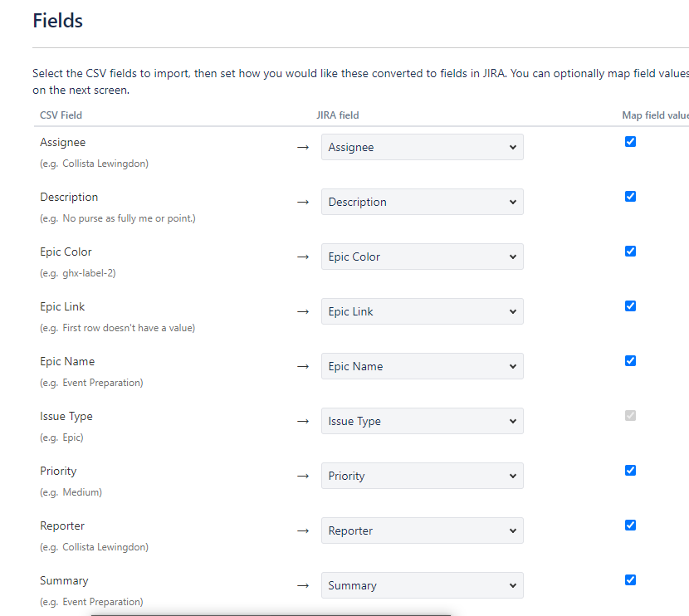The image size is (689, 616).
Task: Click Summary's example 'Event Preparation'
Action: click(101, 602)
